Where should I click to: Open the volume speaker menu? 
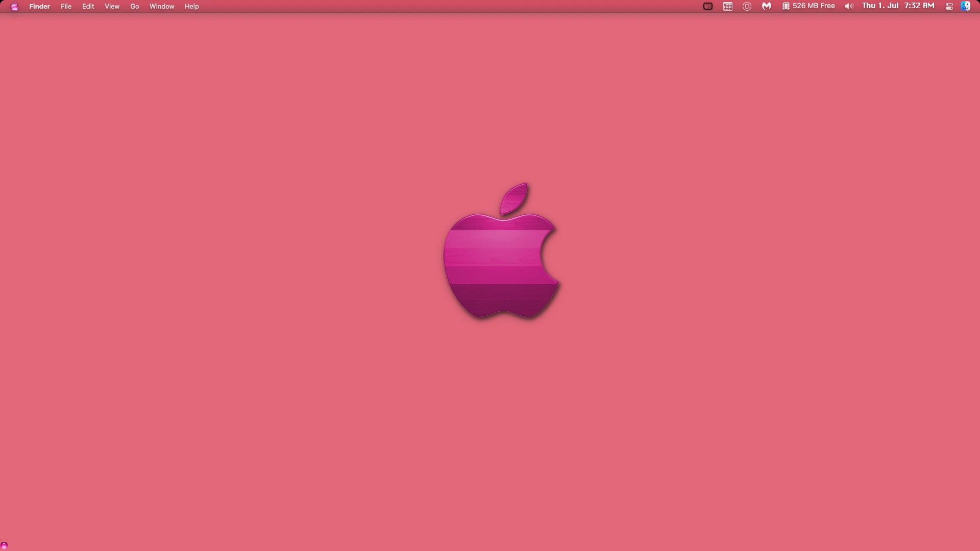tap(848, 7)
